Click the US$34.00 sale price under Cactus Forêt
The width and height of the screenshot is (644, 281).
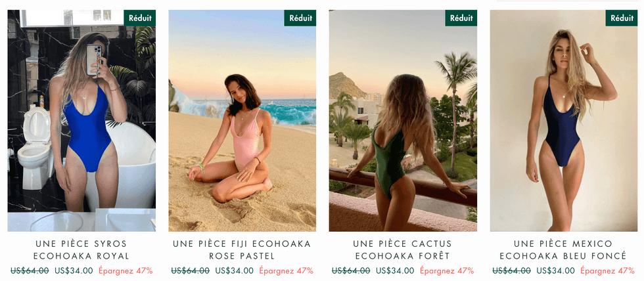pyautogui.click(x=395, y=270)
